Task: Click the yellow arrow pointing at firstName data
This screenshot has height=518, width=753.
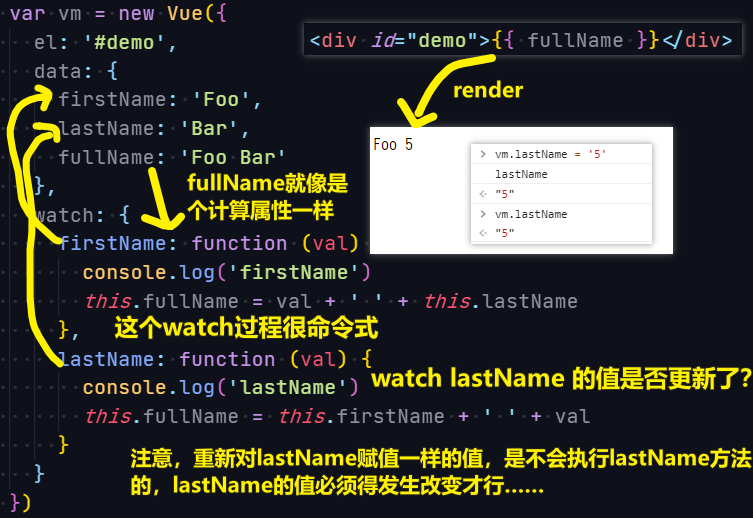Action: click(41, 96)
